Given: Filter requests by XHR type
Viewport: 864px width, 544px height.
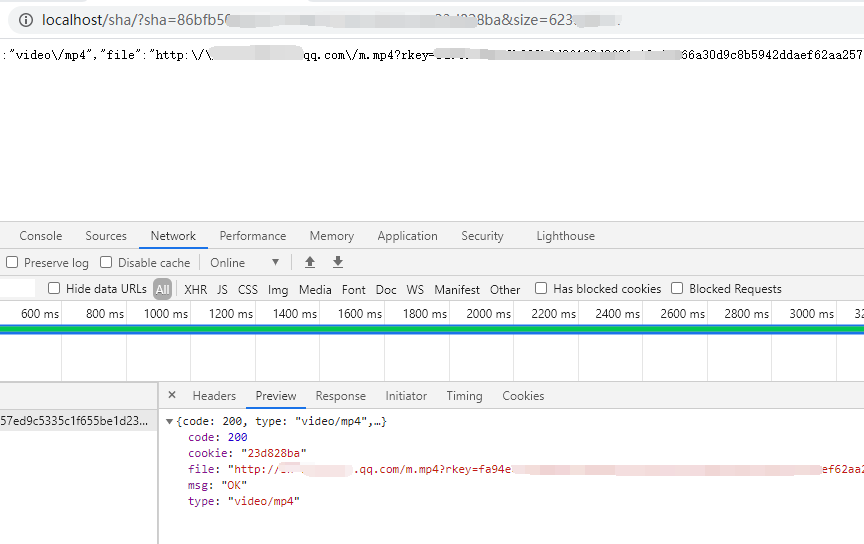Looking at the screenshot, I should [196, 289].
